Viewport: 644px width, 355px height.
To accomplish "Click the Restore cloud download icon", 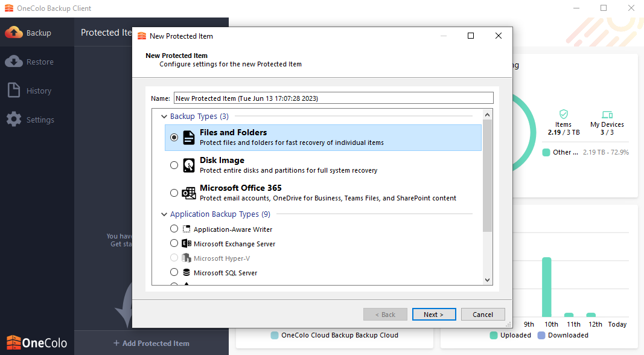I will click(x=14, y=61).
